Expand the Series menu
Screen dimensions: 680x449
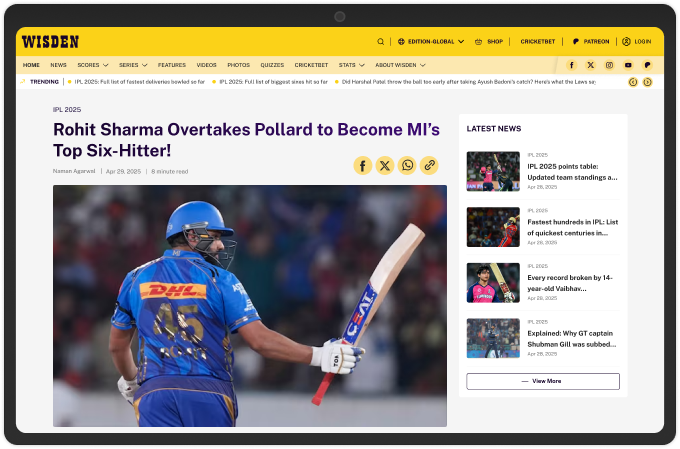click(144, 65)
